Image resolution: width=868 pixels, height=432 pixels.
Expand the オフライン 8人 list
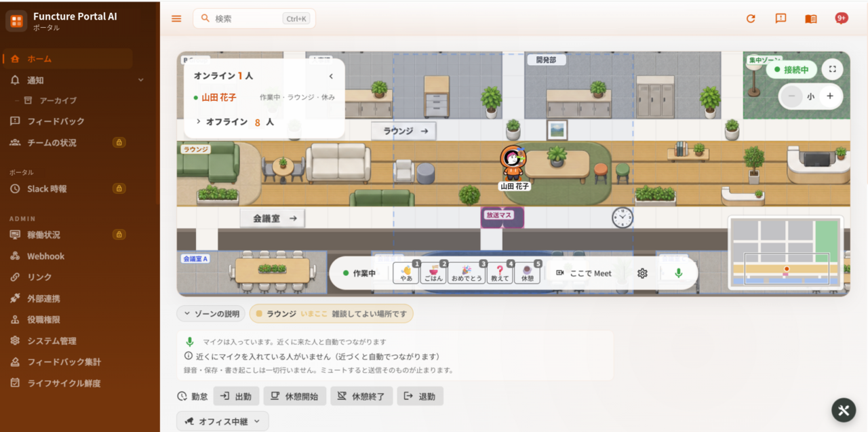point(235,123)
